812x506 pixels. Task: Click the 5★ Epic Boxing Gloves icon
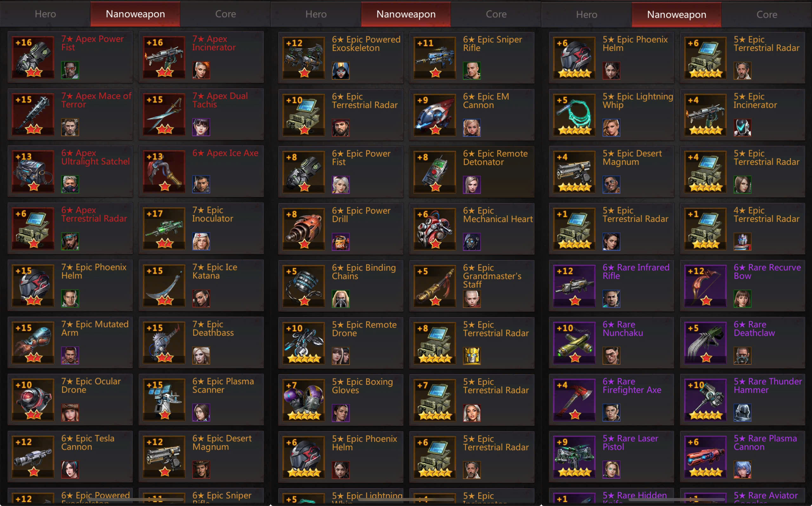(304, 400)
